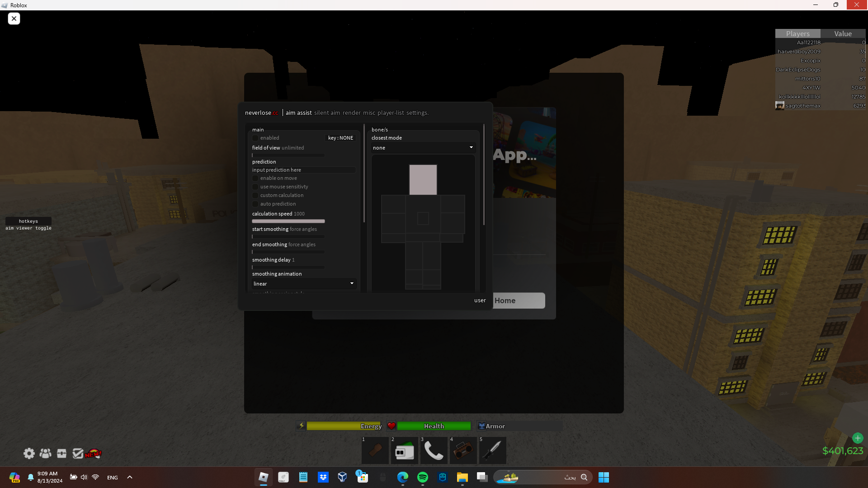This screenshot has height=488, width=868.
Task: Switch to the silent aim tab
Action: click(327, 113)
